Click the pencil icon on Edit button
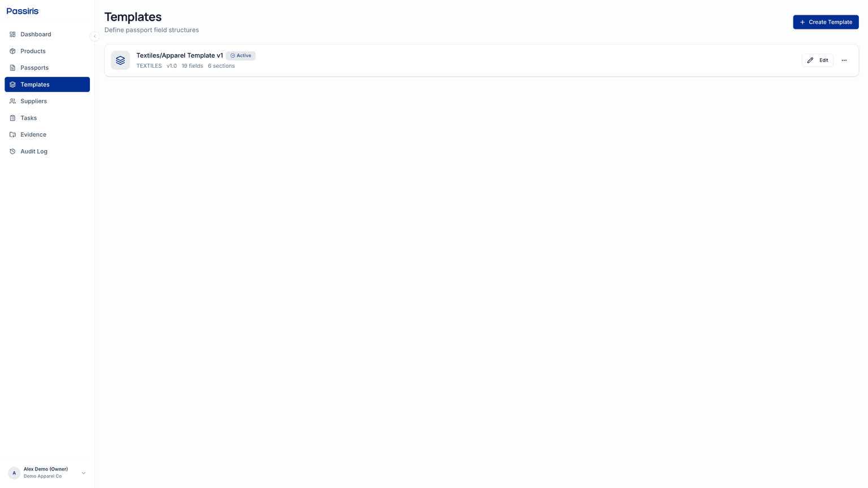 tap(810, 60)
